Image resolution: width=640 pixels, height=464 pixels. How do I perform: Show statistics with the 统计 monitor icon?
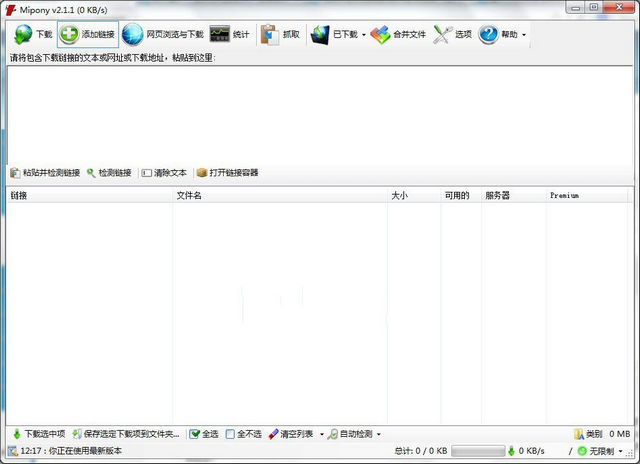(220, 34)
